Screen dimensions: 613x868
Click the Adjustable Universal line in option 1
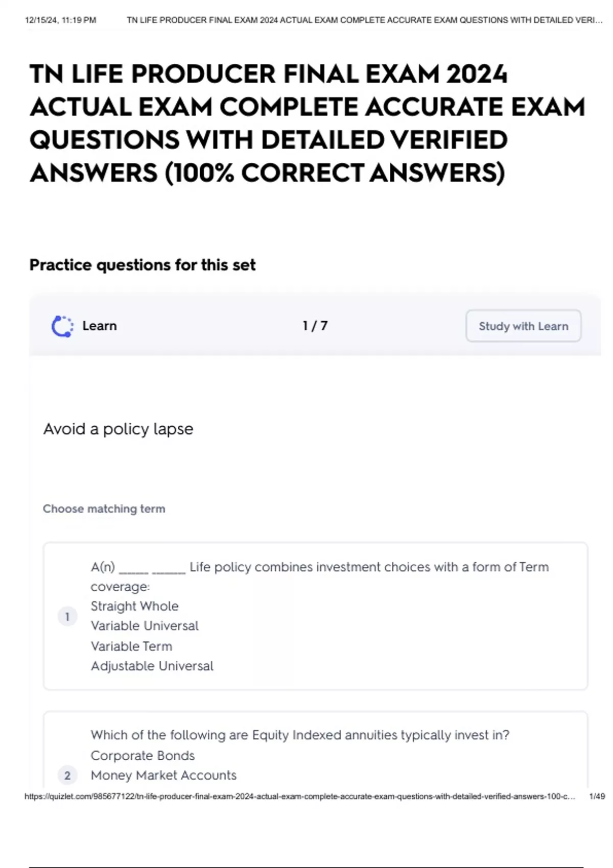[x=152, y=666]
